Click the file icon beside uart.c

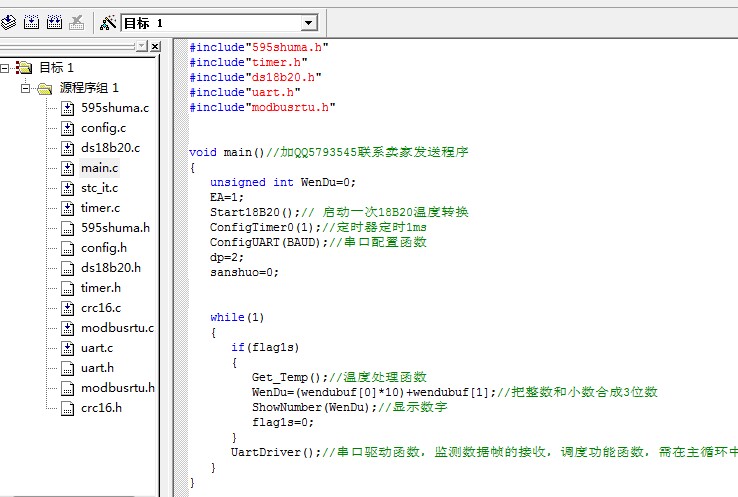(67, 349)
